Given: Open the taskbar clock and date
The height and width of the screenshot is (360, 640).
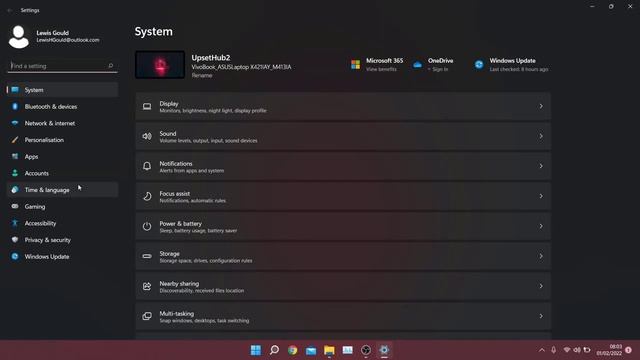Looking at the screenshot, I should (609, 350).
